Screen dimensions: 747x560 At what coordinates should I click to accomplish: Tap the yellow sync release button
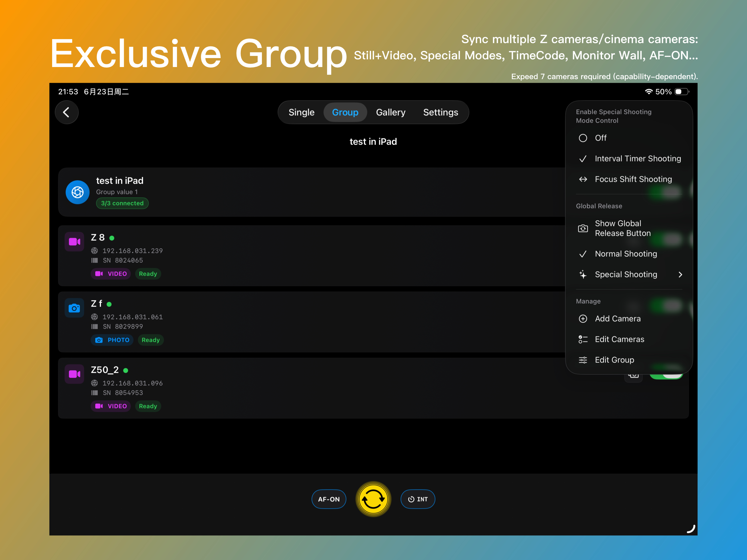tap(373, 499)
